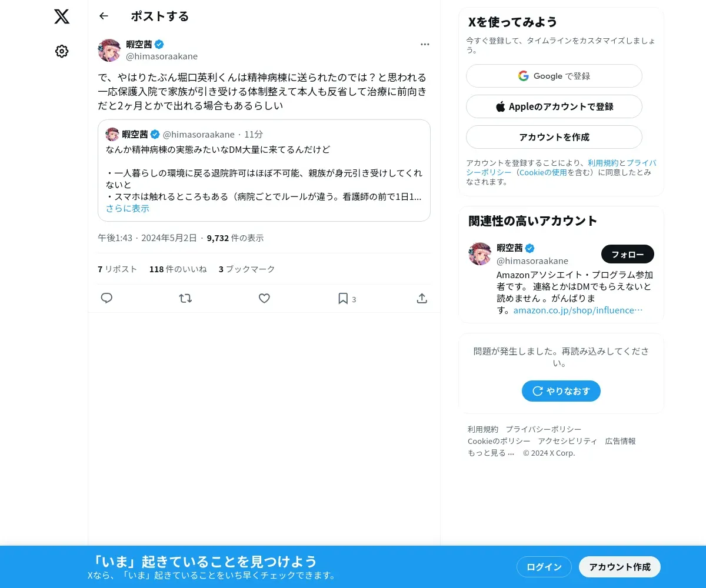Click the X logo icon
The width and height of the screenshot is (706, 588).
pos(62,16)
